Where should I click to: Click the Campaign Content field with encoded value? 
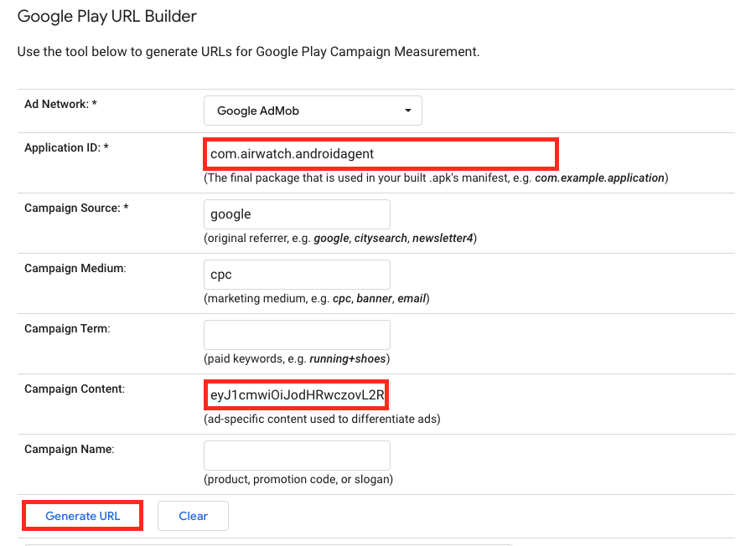tap(295, 394)
